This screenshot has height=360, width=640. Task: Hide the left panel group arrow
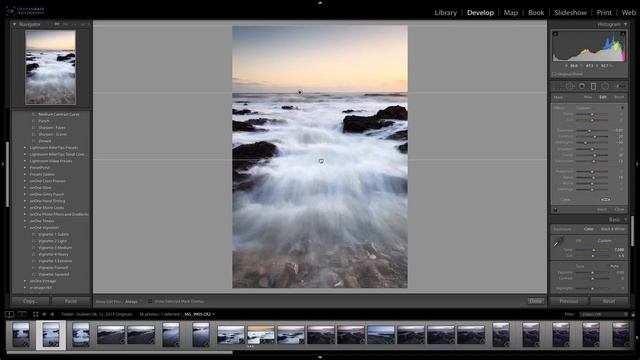pos(2,164)
